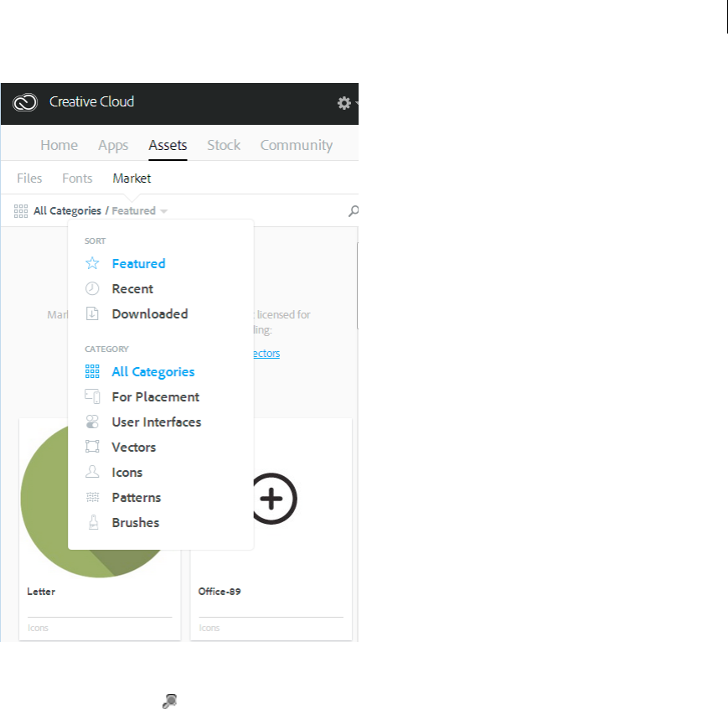Click the Creative Cloud logo icon
The height and width of the screenshot is (709, 728).
click(25, 102)
